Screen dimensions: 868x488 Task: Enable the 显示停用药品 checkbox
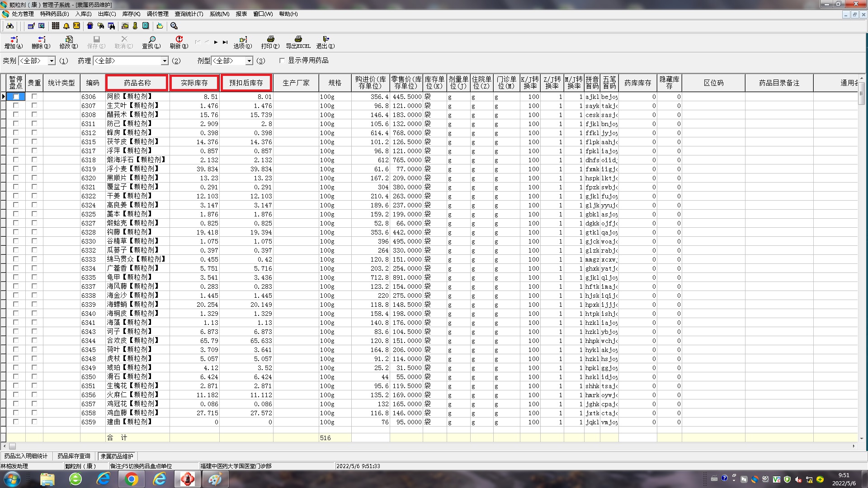click(x=282, y=61)
